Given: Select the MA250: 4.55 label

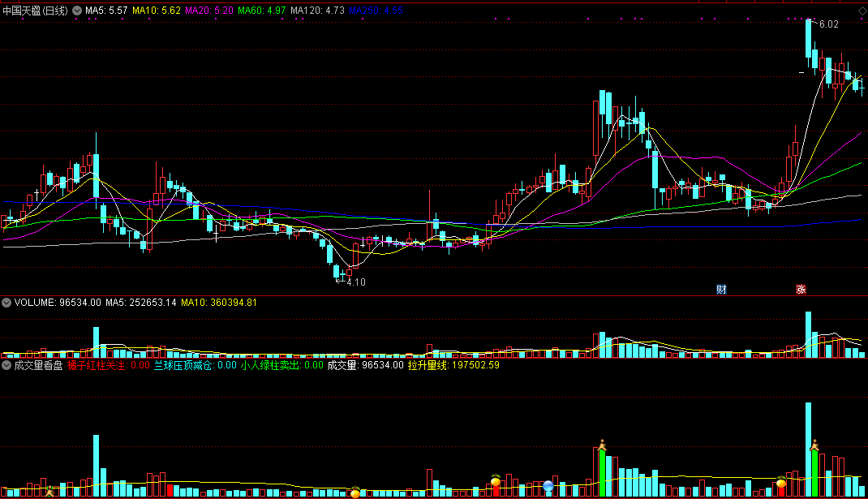Looking at the screenshot, I should pos(376,11).
